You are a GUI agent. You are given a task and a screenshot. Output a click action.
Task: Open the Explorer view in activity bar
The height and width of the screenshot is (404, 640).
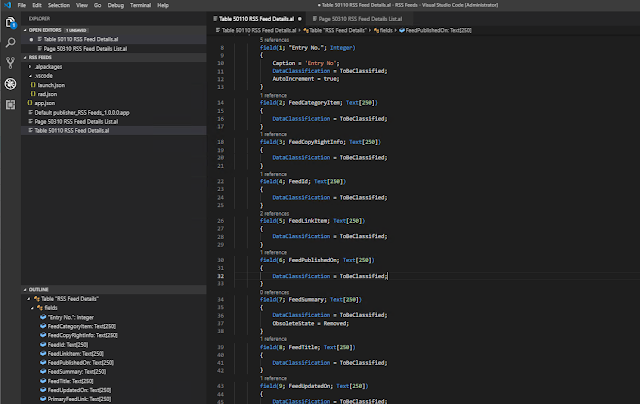(x=11, y=22)
